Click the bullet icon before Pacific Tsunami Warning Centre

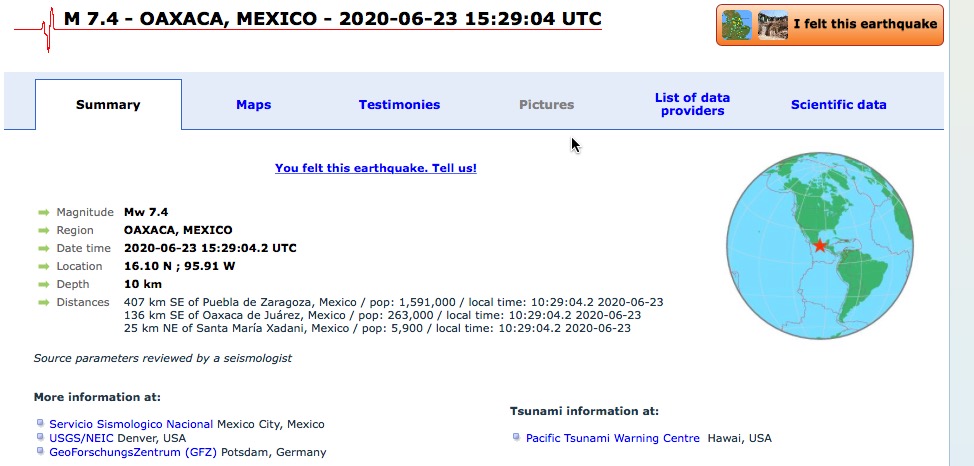[x=516, y=438]
